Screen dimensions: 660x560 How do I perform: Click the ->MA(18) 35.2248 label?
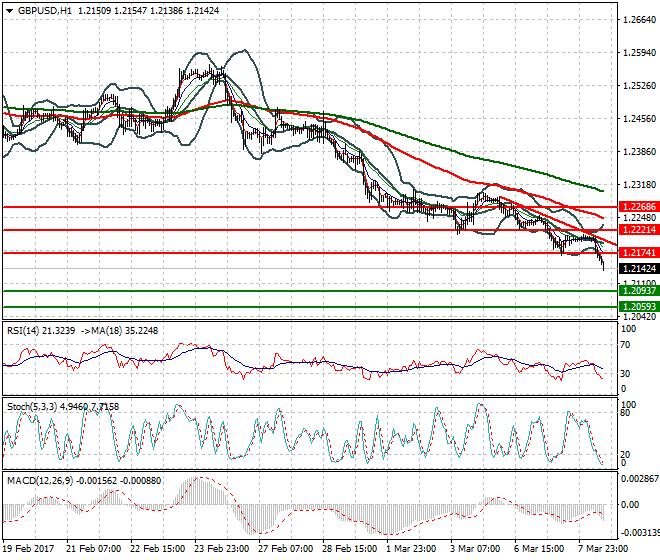pyautogui.click(x=119, y=331)
